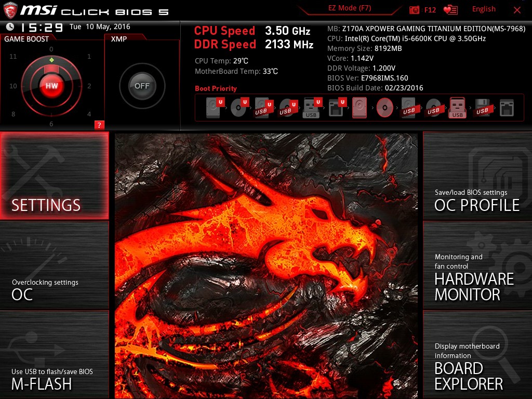Select the UEFI hard disk boot device icon
This screenshot has width=532, height=399.
click(x=216, y=108)
